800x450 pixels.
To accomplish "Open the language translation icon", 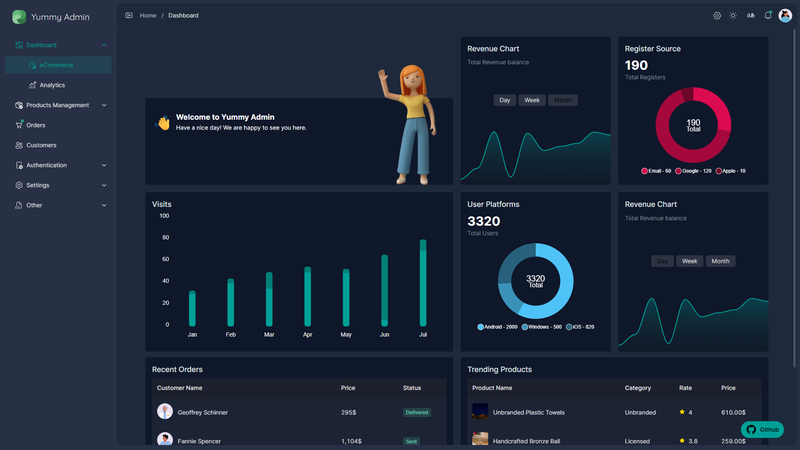I will [751, 16].
